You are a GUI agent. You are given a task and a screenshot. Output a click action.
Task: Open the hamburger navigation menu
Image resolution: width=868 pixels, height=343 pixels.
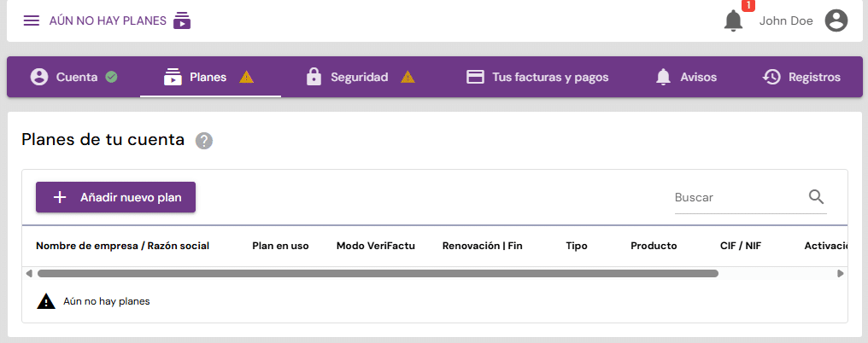coord(32,20)
